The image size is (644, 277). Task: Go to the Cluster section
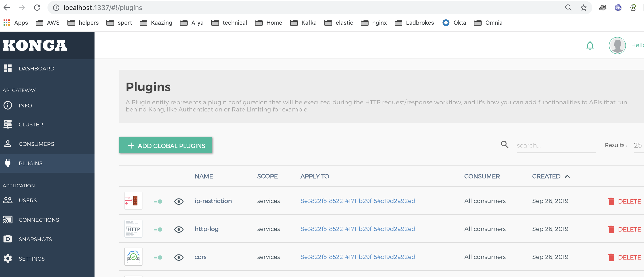[x=47, y=124]
